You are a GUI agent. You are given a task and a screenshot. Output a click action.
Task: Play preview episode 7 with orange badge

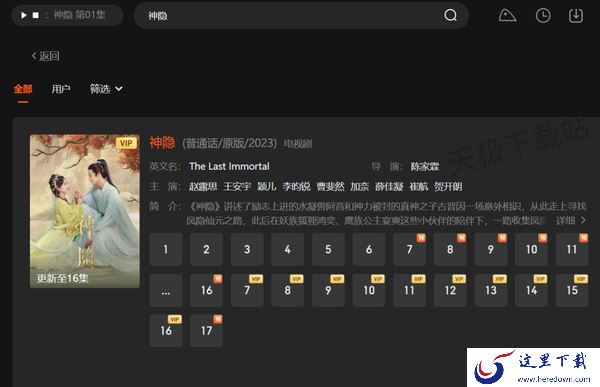(409, 249)
